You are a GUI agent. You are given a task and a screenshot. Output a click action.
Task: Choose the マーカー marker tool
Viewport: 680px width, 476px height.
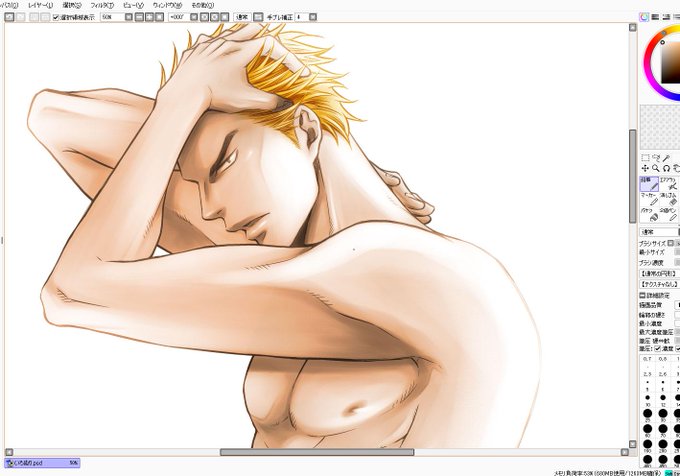coord(649,199)
